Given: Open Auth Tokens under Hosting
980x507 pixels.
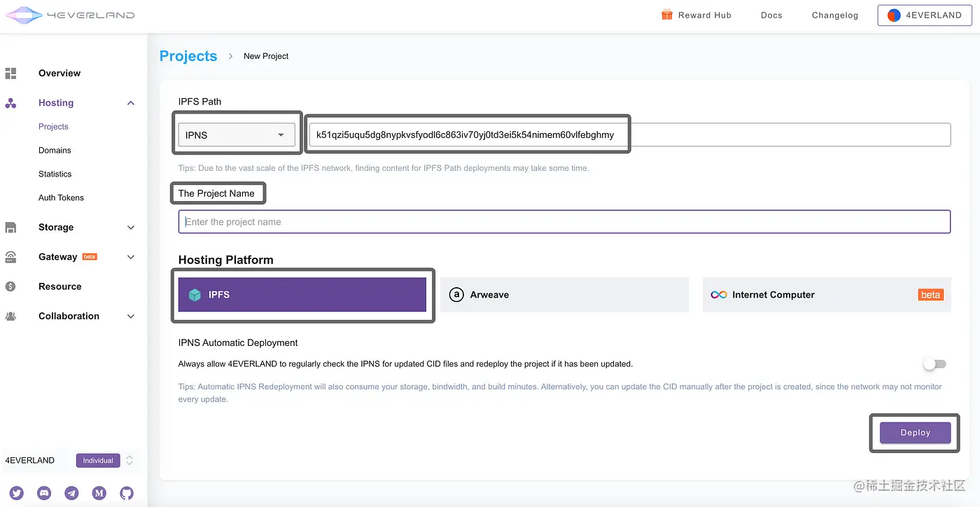Looking at the screenshot, I should pyautogui.click(x=61, y=198).
